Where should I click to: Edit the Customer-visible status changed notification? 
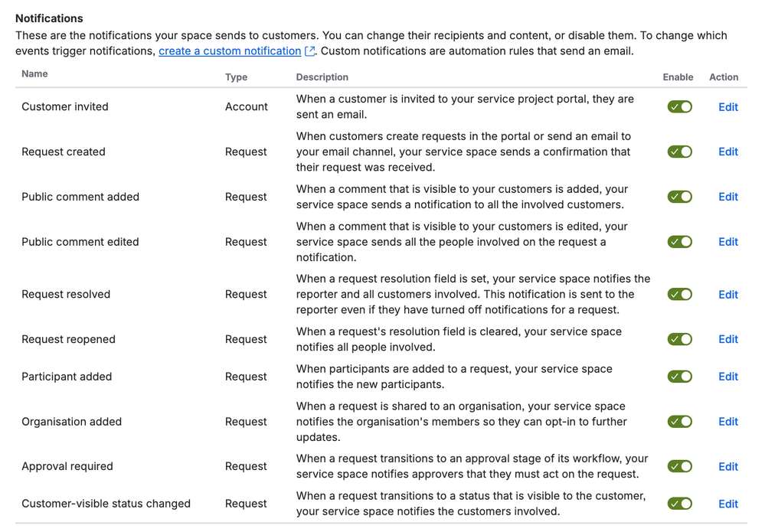[x=727, y=504]
